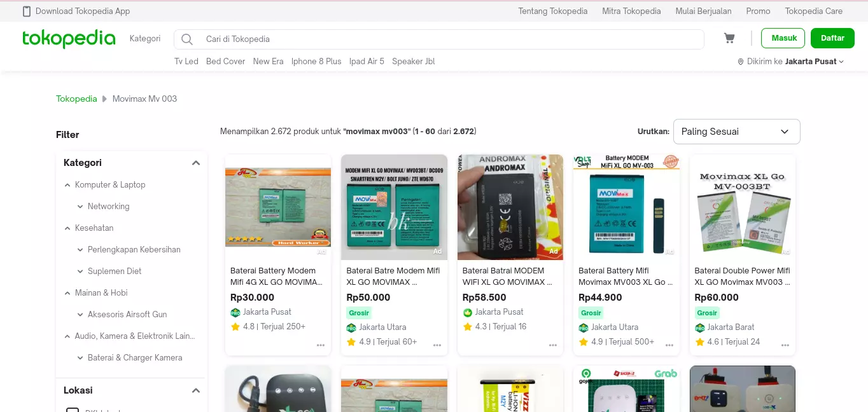Open Tentang Tokopedia in the top bar

pos(552,11)
